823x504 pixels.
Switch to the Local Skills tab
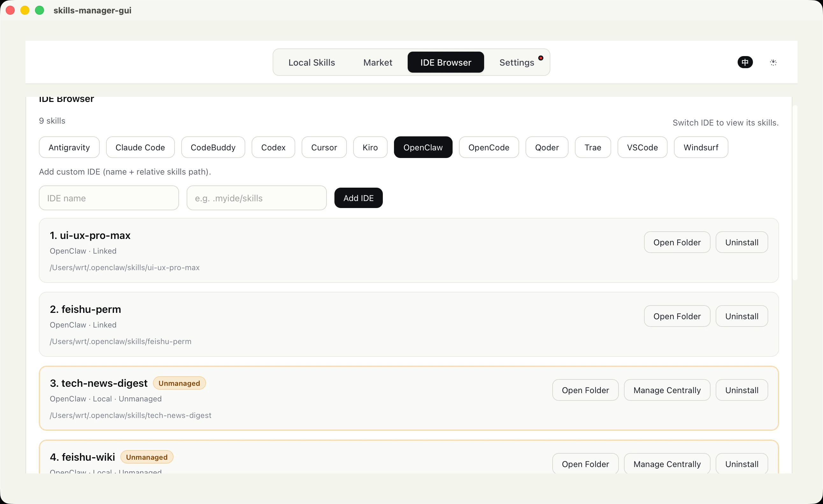tap(311, 62)
